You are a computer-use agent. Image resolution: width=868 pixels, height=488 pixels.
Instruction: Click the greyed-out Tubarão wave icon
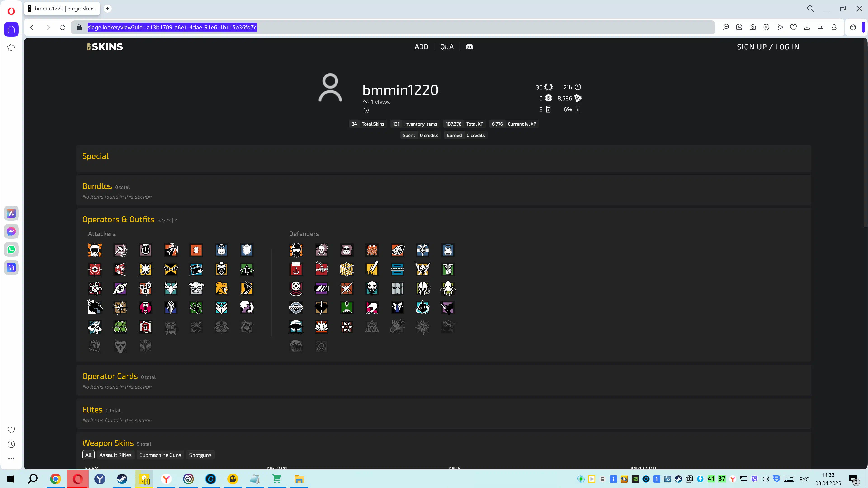[x=296, y=346]
